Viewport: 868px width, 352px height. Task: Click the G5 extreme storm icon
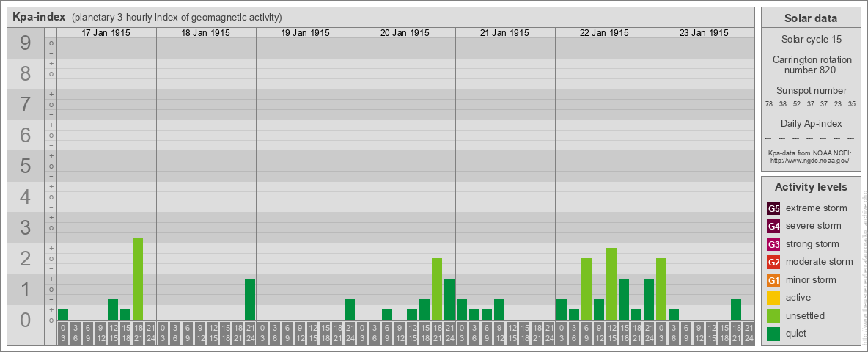[774, 209]
